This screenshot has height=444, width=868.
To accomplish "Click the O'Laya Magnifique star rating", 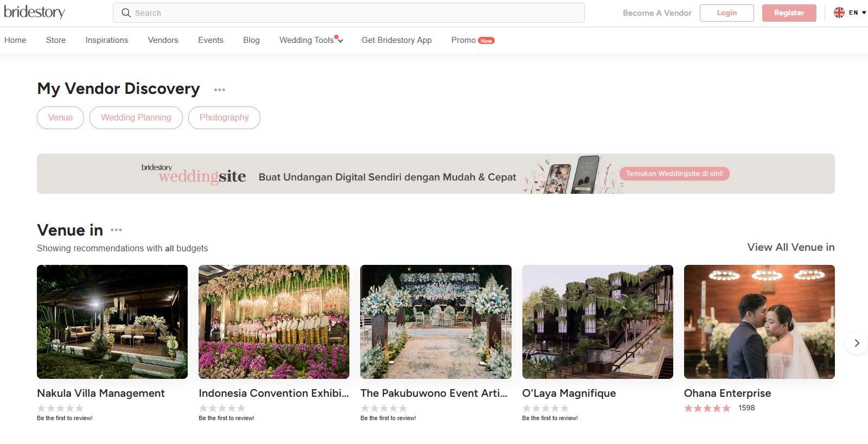I will tap(545, 408).
